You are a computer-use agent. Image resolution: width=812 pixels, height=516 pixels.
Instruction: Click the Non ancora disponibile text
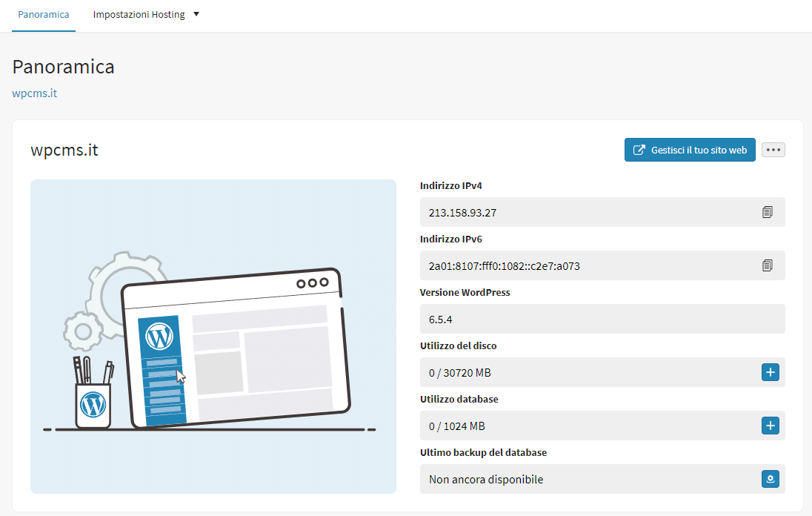point(486,479)
